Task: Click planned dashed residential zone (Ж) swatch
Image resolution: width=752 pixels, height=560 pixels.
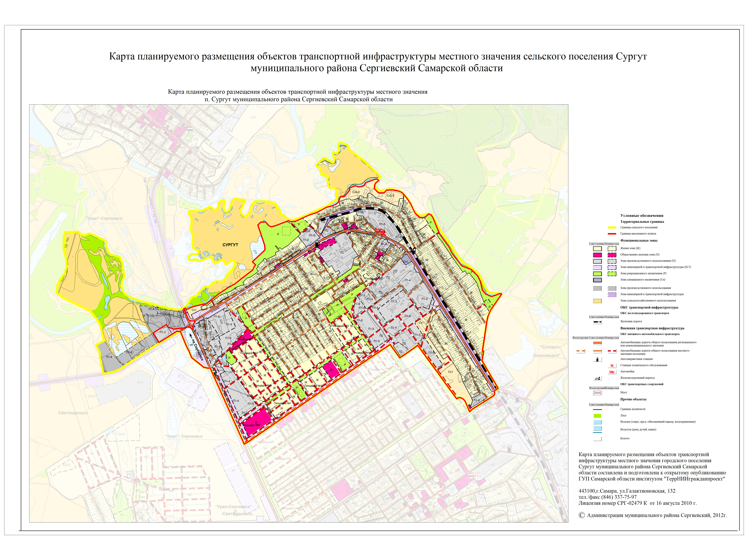Action: coord(612,249)
